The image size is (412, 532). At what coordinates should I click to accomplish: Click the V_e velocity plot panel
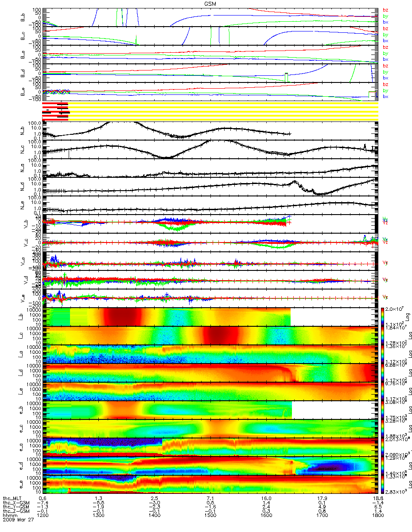210,299
